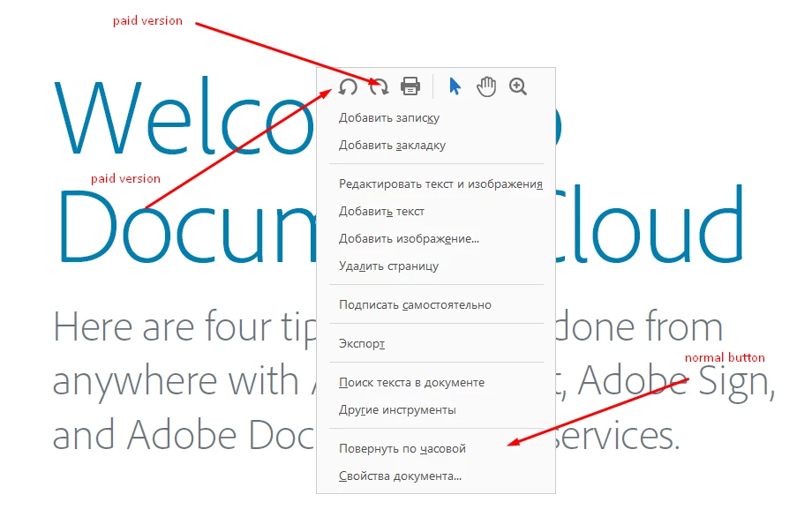Click the printer icon
The height and width of the screenshot is (532, 812).
[410, 86]
